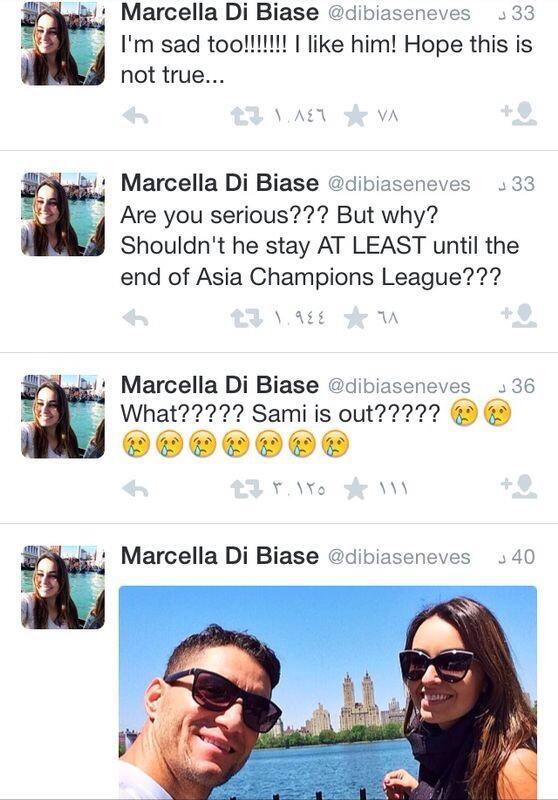Favorite the "Sami is out" tweet

356,489
